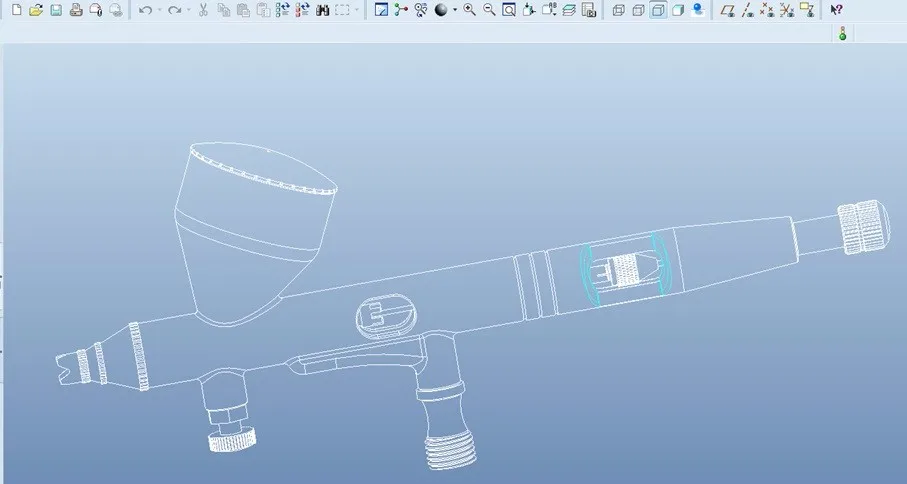Viewport: 907px width, 484px height.
Task: Click the Repaint screen icon
Action: 381,9
